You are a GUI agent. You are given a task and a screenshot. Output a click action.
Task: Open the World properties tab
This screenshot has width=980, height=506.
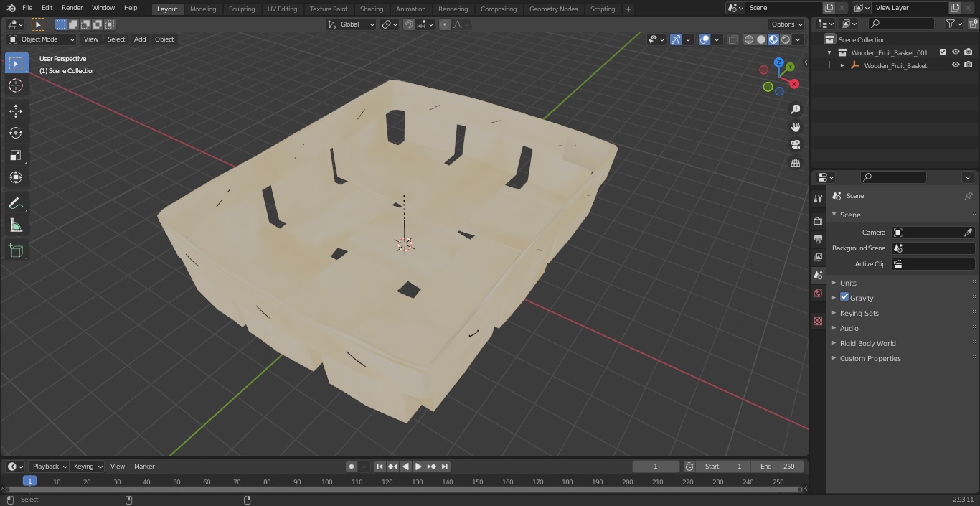pyautogui.click(x=818, y=293)
